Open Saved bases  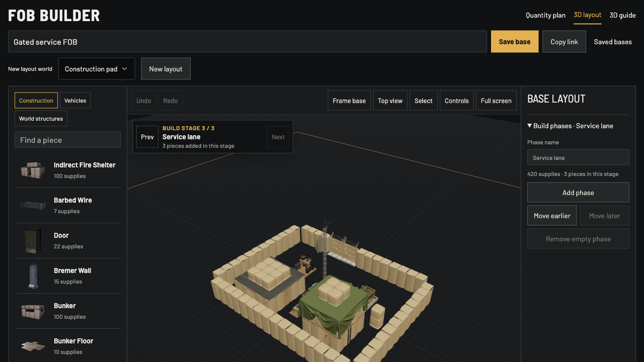tap(613, 42)
